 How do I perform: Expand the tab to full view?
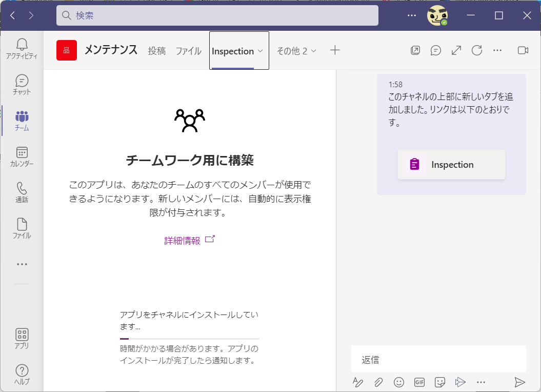point(456,50)
